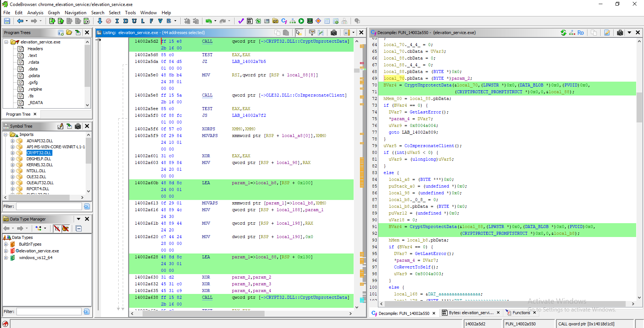Click the LAB_14002a7b5 jump label in listing
Image resolution: width=644 pixels, height=328 pixels.
click(248, 61)
